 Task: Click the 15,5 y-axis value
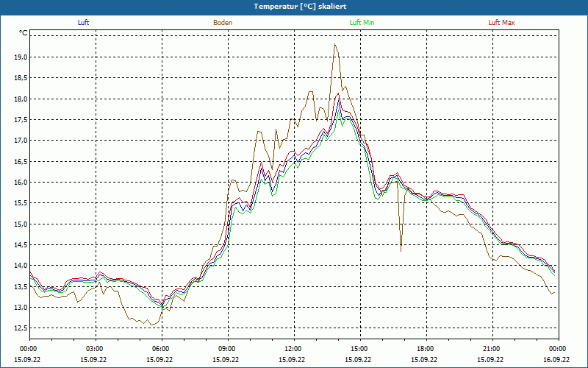[21, 203]
